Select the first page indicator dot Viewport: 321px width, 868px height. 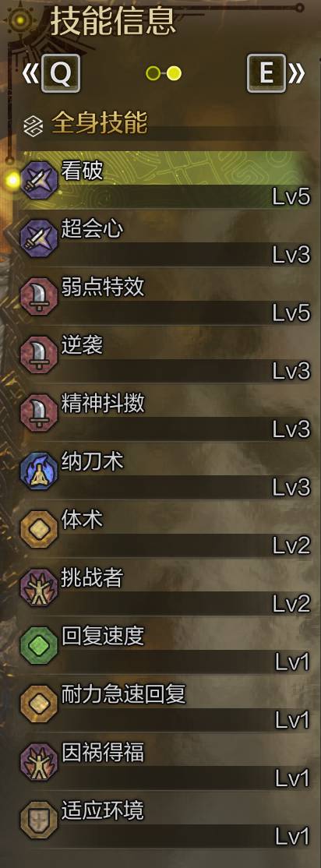click(x=153, y=73)
